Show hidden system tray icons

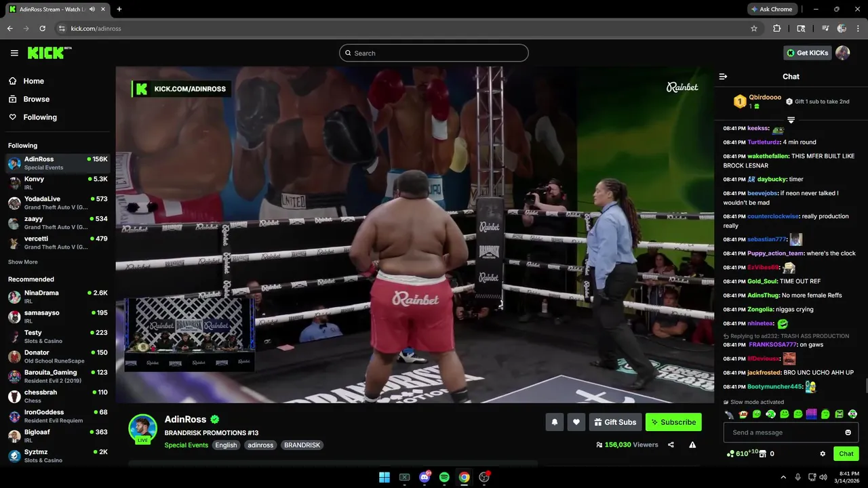(783, 477)
